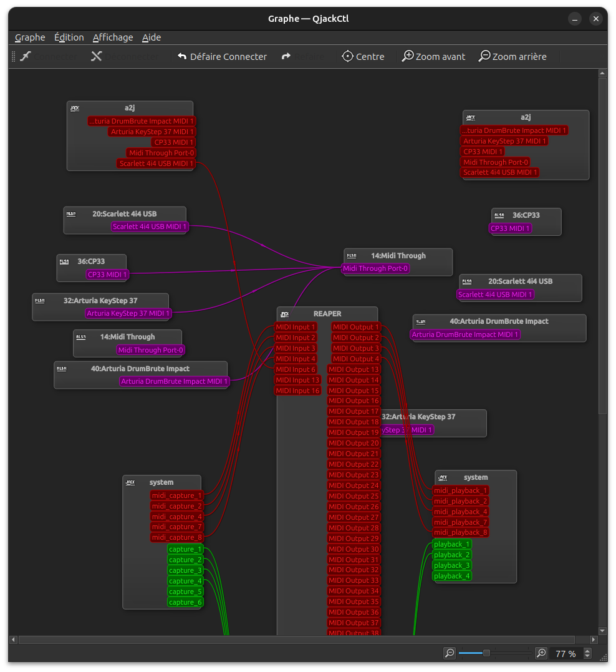Undo with Défaire Connecter button

(222, 57)
